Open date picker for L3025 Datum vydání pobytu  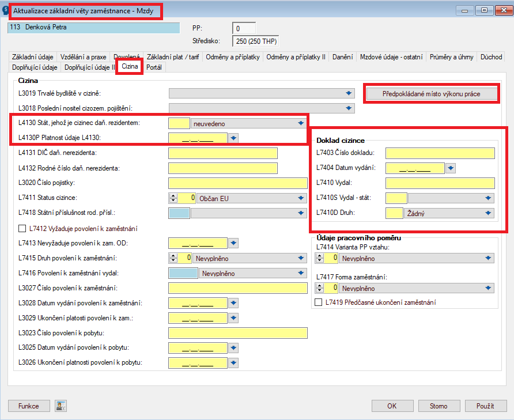pyautogui.click(x=233, y=348)
